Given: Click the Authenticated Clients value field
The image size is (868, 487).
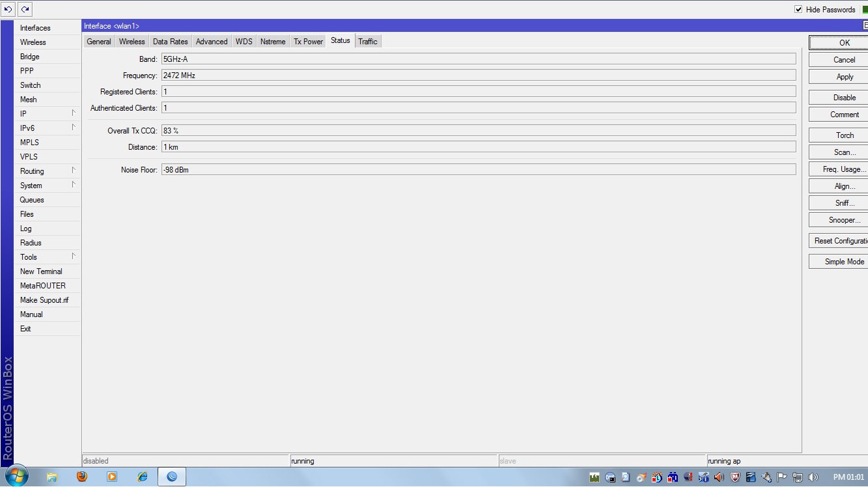Looking at the screenshot, I should pos(479,108).
